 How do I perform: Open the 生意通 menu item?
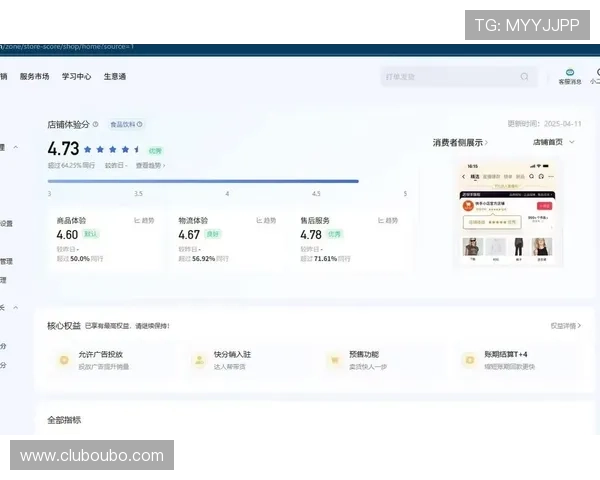click(115, 77)
